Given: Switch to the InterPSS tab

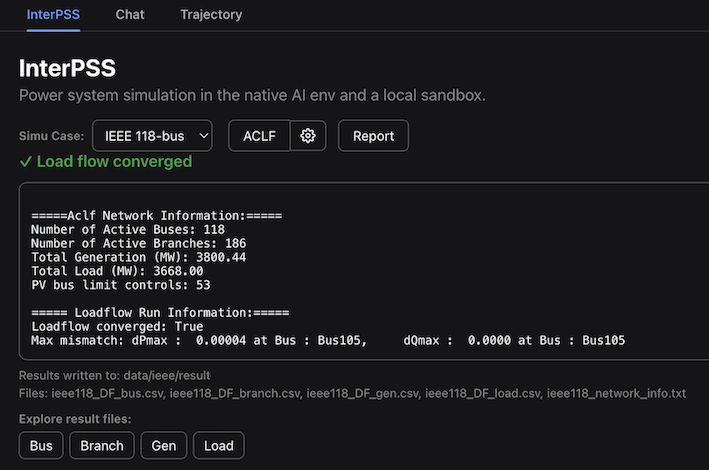Looking at the screenshot, I should 53,14.
